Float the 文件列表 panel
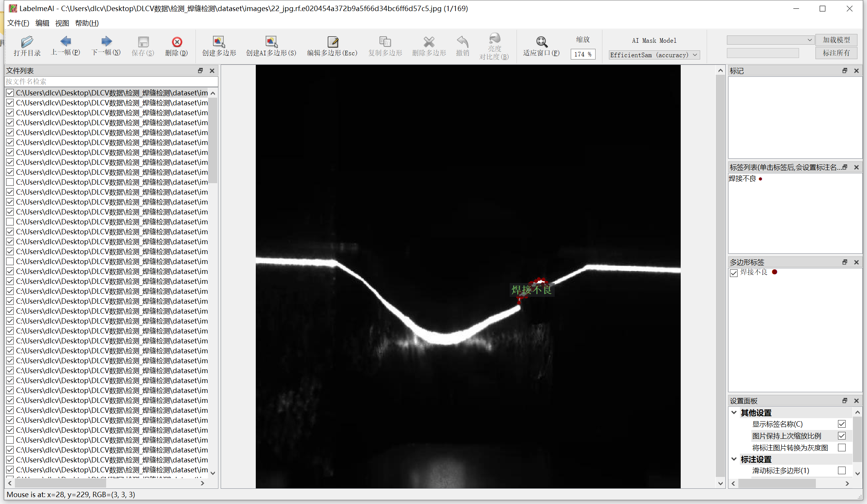The image size is (867, 504). pos(200,71)
